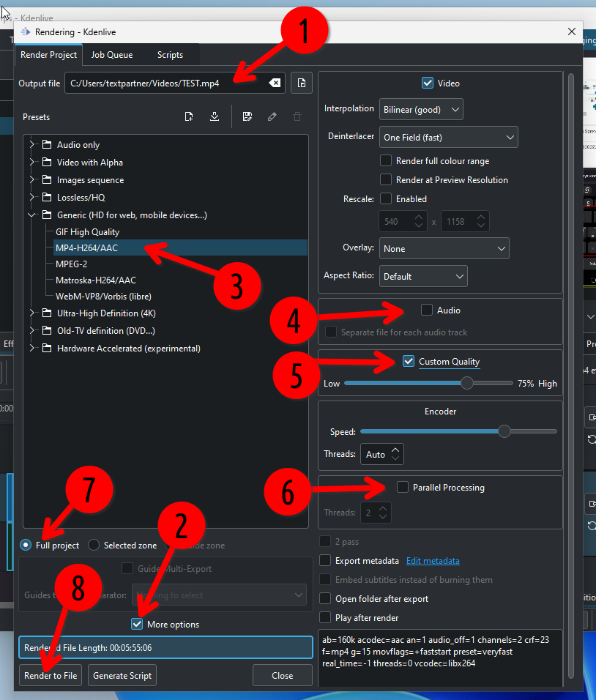Enable Play after render checkbox
Screen dimensions: 596x700
pos(325,617)
